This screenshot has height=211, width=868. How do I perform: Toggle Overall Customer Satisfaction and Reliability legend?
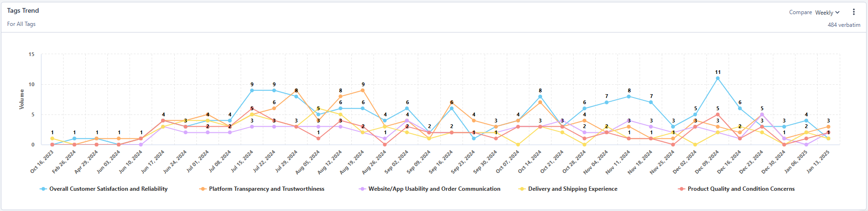pyautogui.click(x=108, y=189)
